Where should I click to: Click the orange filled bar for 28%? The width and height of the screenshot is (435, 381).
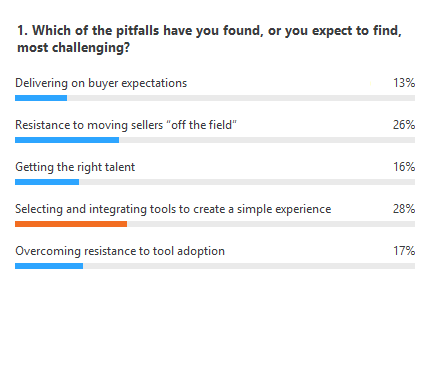pyautogui.click(x=71, y=224)
